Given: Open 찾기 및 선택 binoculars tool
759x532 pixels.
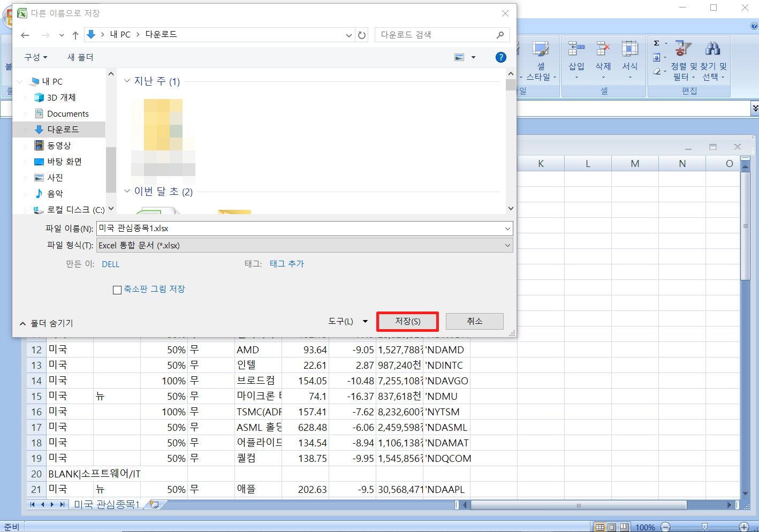Looking at the screenshot, I should click(714, 60).
